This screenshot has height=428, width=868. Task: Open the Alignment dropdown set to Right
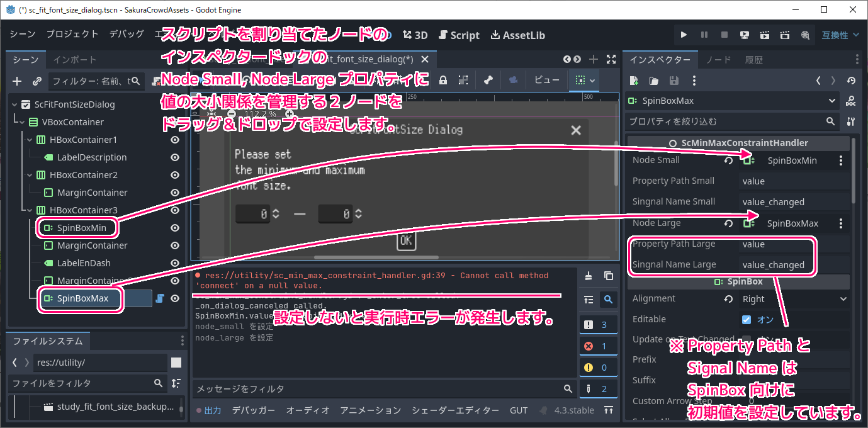pyautogui.click(x=794, y=299)
